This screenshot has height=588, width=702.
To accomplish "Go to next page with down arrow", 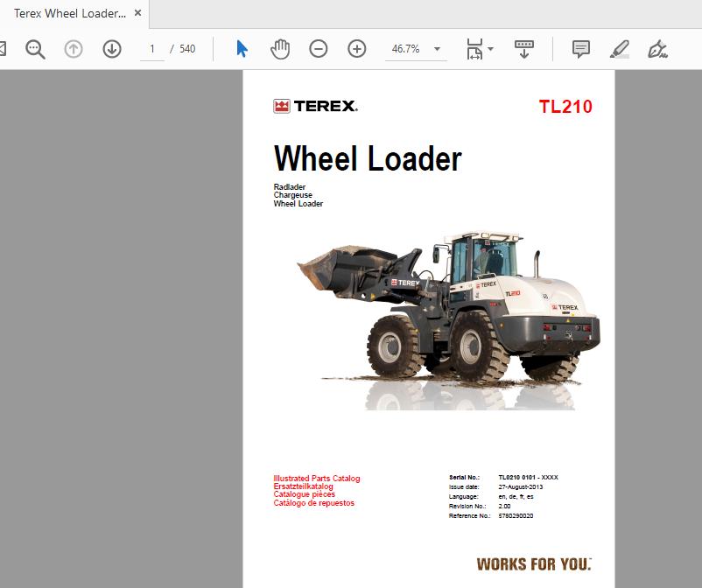I will click(112, 49).
